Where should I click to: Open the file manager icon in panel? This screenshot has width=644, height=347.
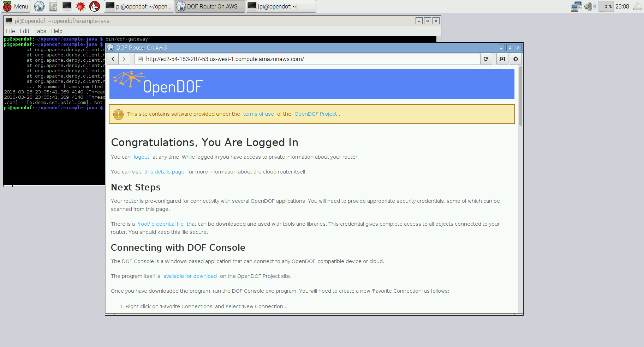53,6
